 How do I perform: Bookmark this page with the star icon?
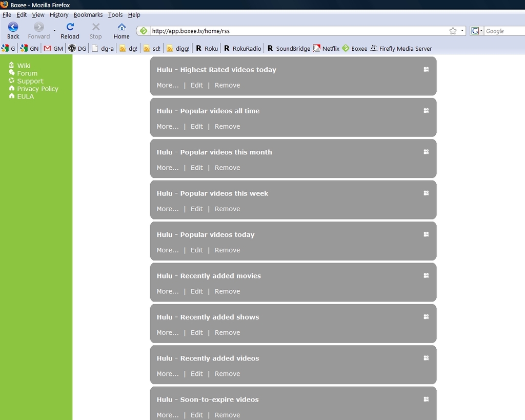453,31
